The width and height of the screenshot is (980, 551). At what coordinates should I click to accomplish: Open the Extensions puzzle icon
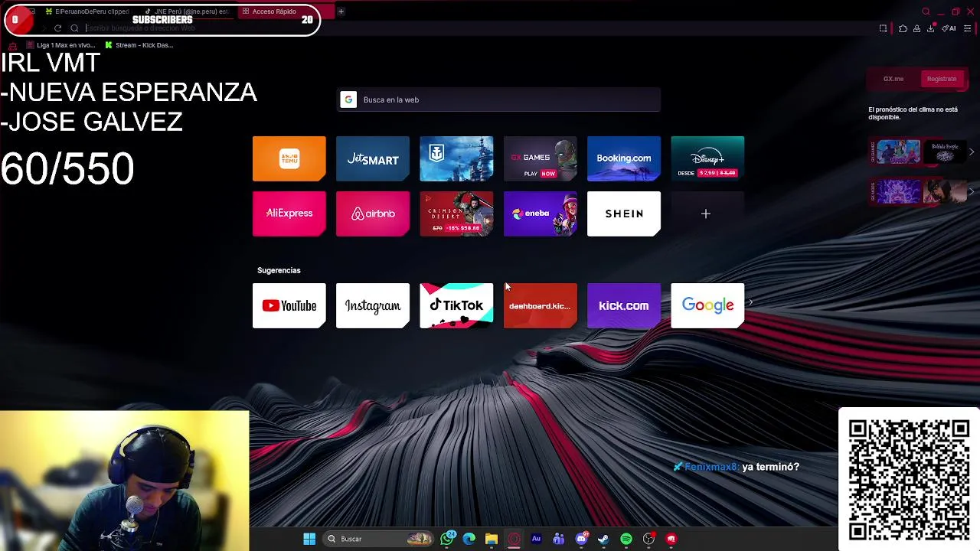(903, 28)
